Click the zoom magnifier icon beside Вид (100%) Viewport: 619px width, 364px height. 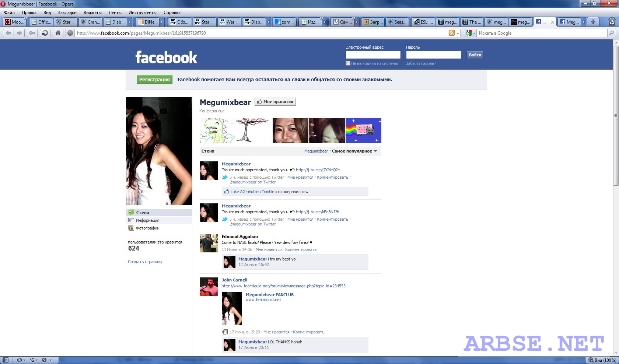(x=591, y=360)
